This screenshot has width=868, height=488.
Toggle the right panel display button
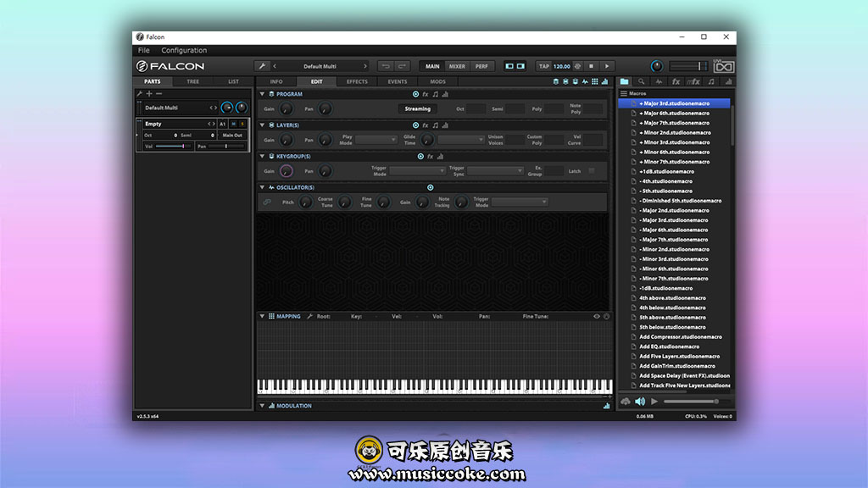click(x=520, y=66)
